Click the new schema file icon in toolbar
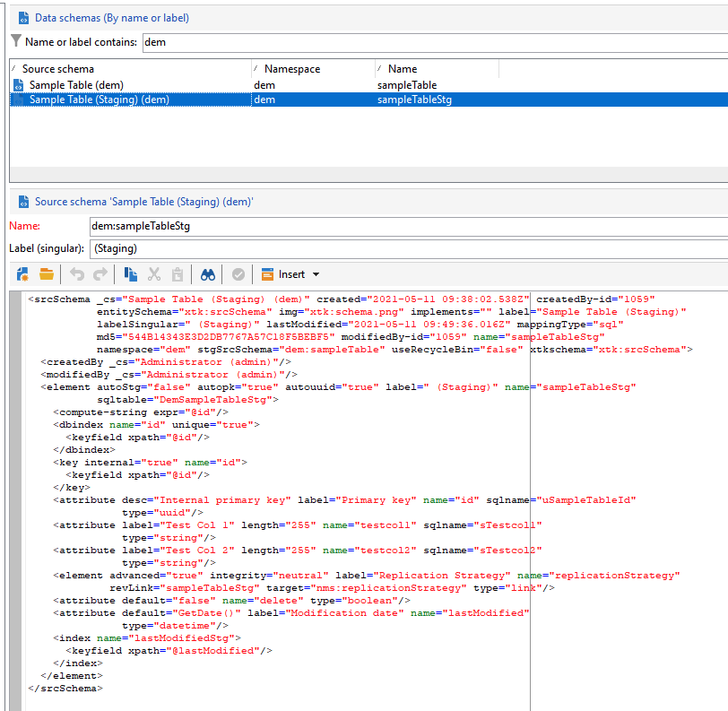728x711 pixels. pyautogui.click(x=22, y=274)
